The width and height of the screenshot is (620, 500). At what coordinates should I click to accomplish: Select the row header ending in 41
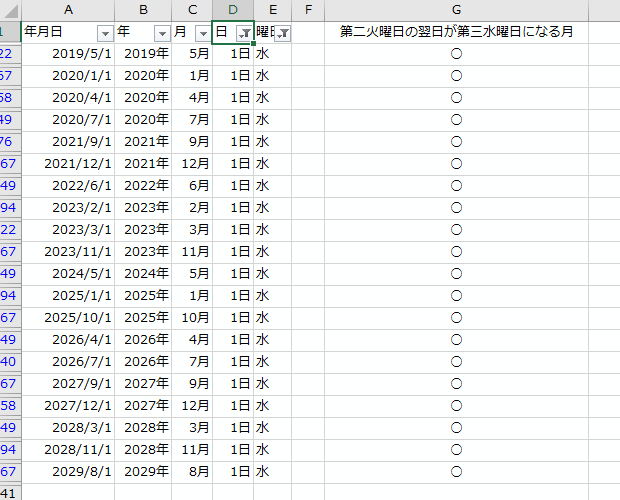tap(10, 492)
